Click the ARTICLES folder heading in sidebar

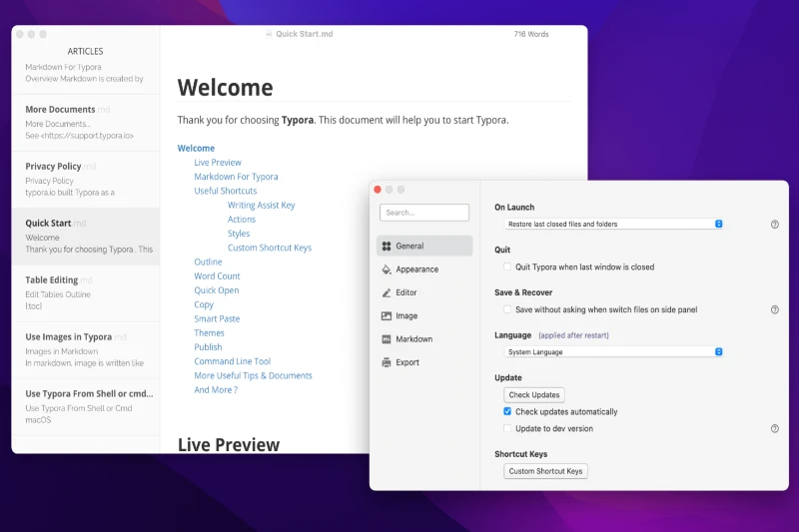[x=85, y=52]
